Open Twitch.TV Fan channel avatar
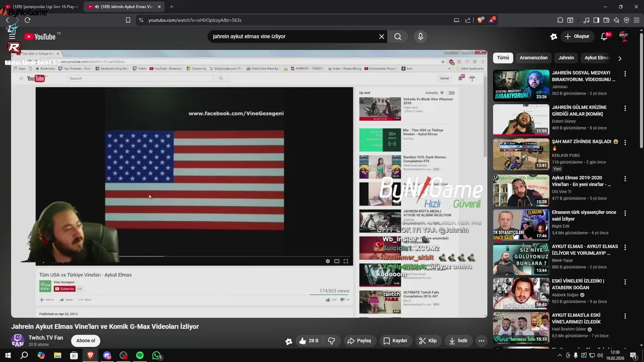 (18, 341)
